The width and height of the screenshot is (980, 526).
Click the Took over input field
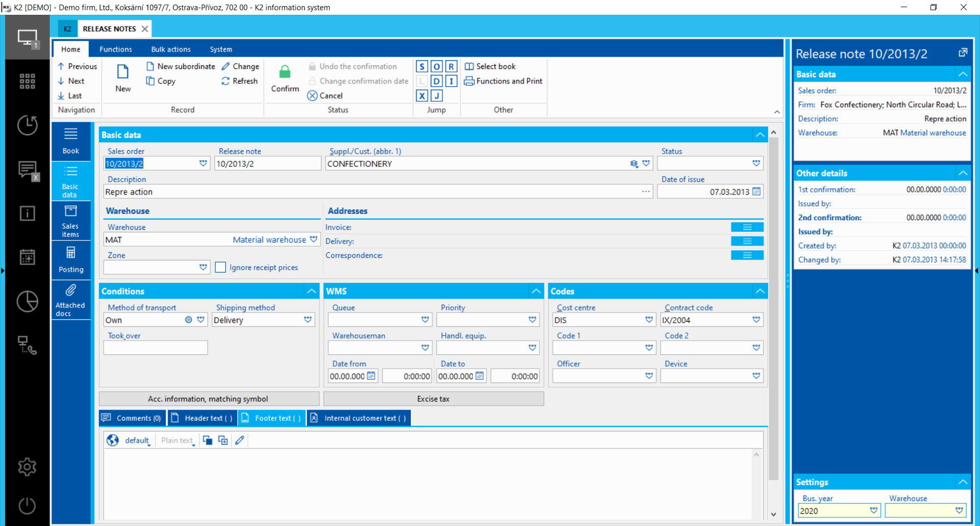156,348
